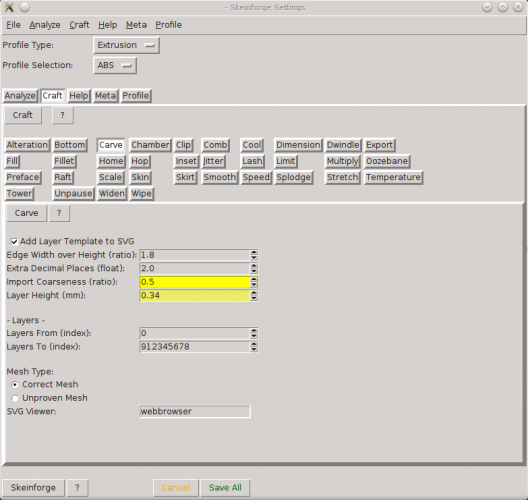This screenshot has width=528, height=500.
Task: Click the yellow Import Coarseness field
Action: coord(195,282)
